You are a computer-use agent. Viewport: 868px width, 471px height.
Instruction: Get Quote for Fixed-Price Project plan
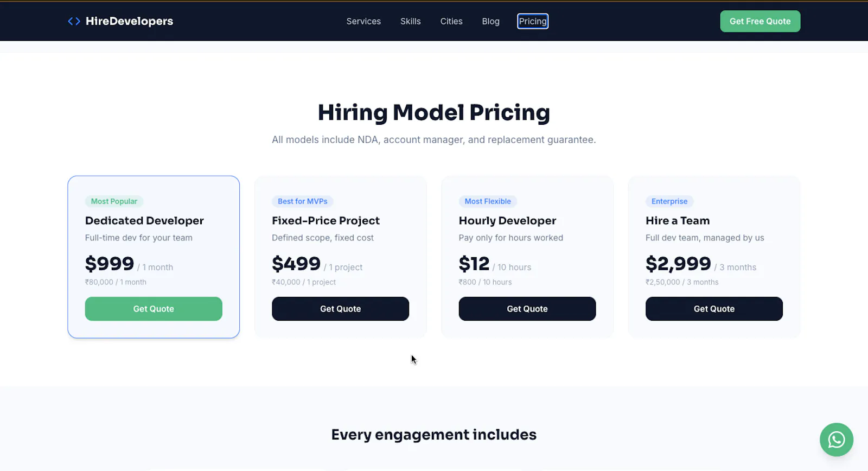(340, 309)
